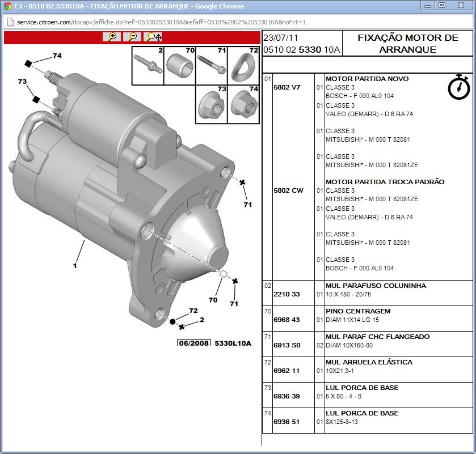Click part number 6913 S0
This screenshot has height=454, width=476.
point(287,345)
